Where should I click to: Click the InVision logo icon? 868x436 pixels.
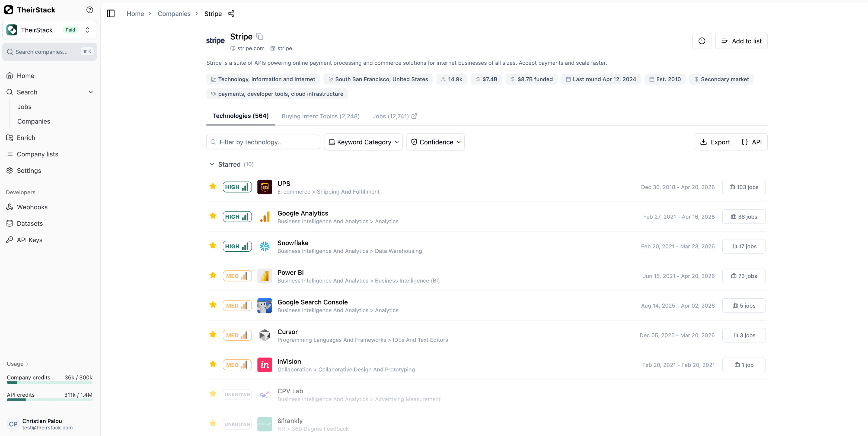(264, 365)
